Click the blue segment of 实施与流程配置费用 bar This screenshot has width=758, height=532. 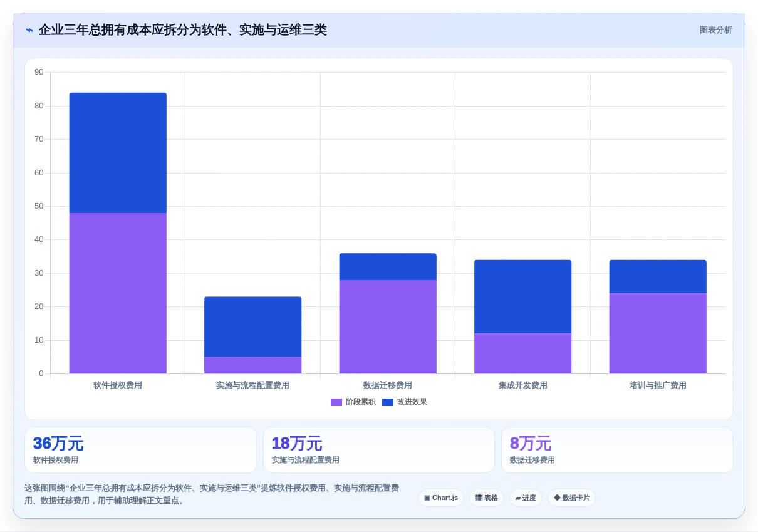point(253,326)
